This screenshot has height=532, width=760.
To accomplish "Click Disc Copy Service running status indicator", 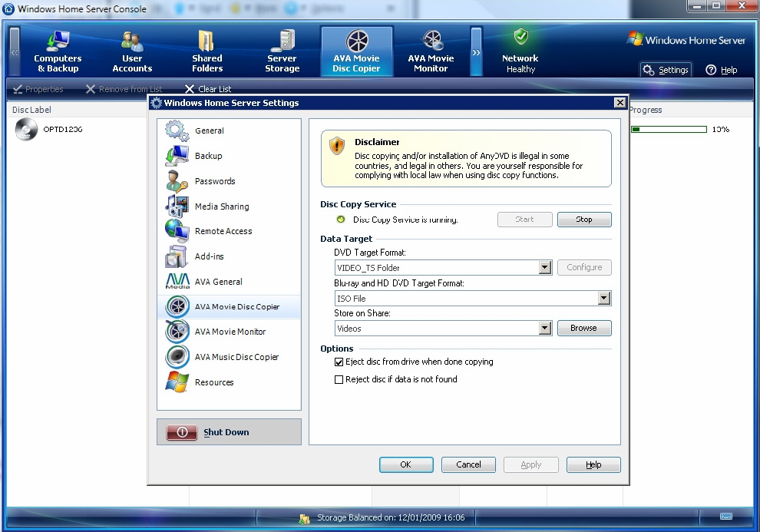I will click(341, 220).
